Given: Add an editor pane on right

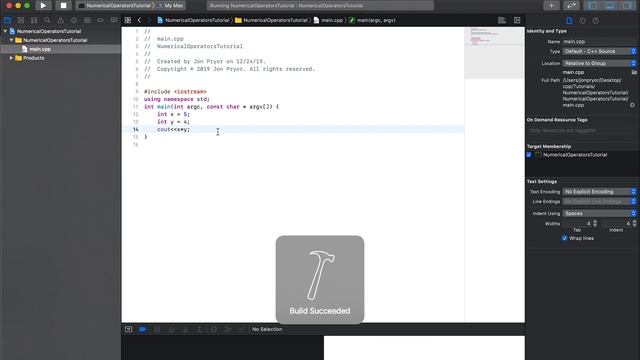Looking at the screenshot, I should (x=517, y=20).
